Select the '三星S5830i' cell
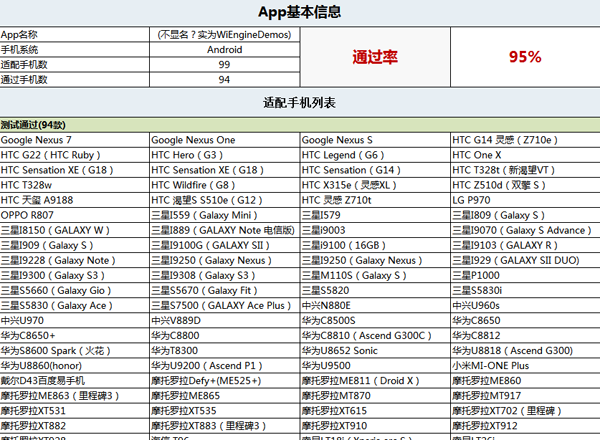Screen dimensions: 600x440 click(525, 290)
